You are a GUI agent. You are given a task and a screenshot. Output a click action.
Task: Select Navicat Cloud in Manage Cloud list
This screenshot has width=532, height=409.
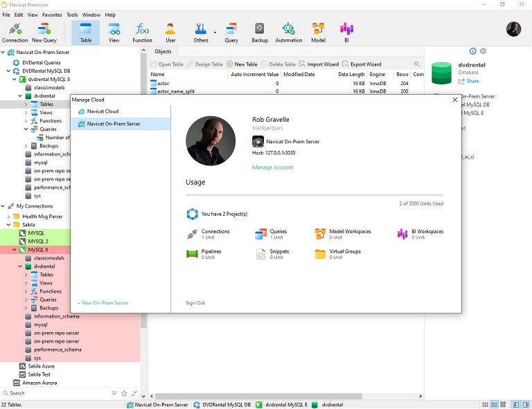click(x=121, y=111)
